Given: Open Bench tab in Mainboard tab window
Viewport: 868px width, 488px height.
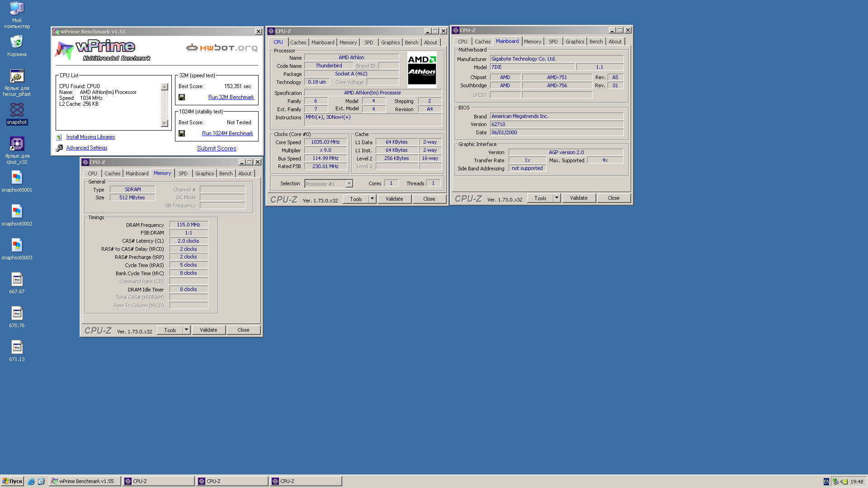Looking at the screenshot, I should click(596, 42).
